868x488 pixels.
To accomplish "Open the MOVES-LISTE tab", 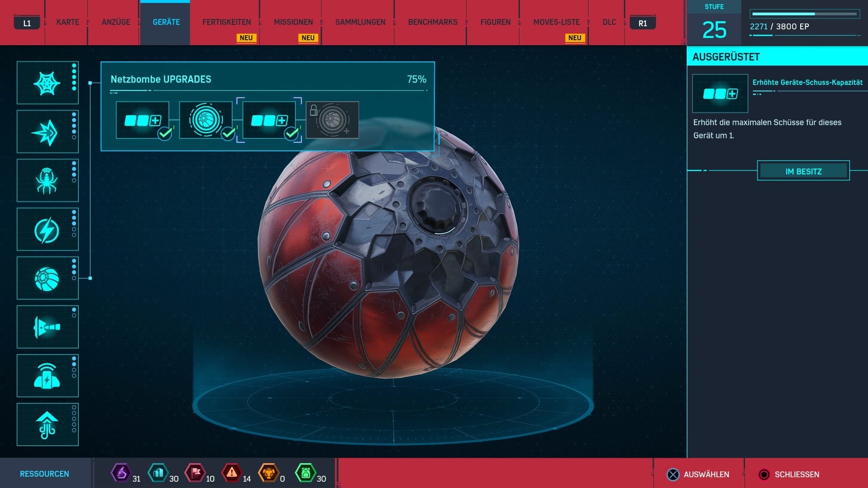I will pyautogui.click(x=557, y=22).
